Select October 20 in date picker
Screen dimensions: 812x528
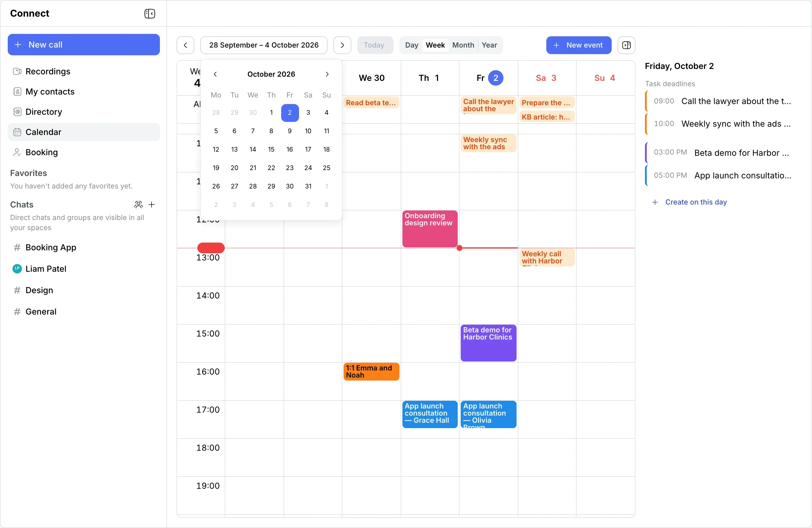[x=235, y=168]
